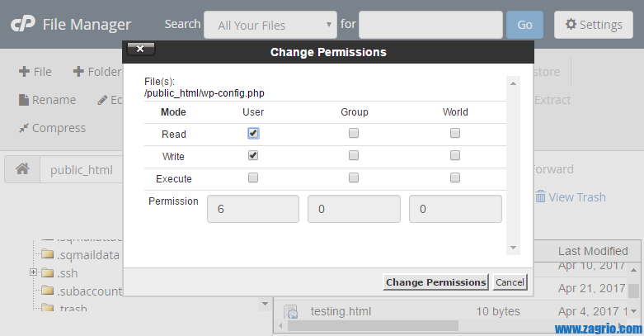Enable Group Write permission checkbox
Screen dimensions: 644x336
point(354,155)
